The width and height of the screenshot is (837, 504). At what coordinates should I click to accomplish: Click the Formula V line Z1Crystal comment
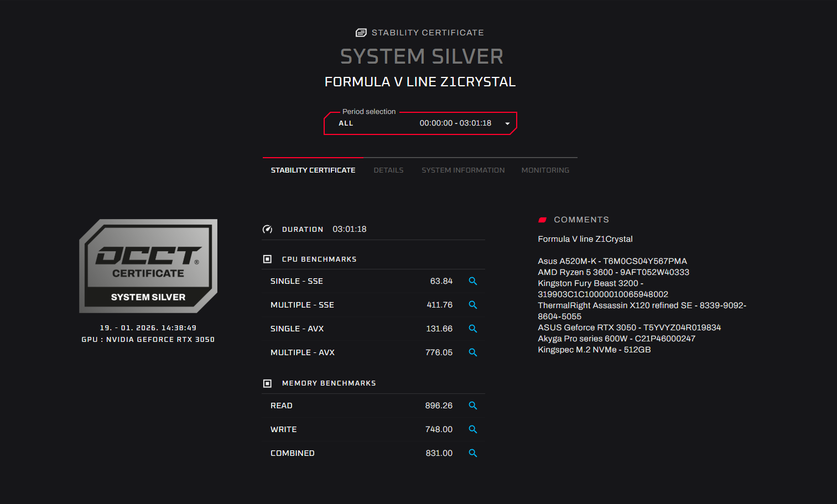point(585,239)
